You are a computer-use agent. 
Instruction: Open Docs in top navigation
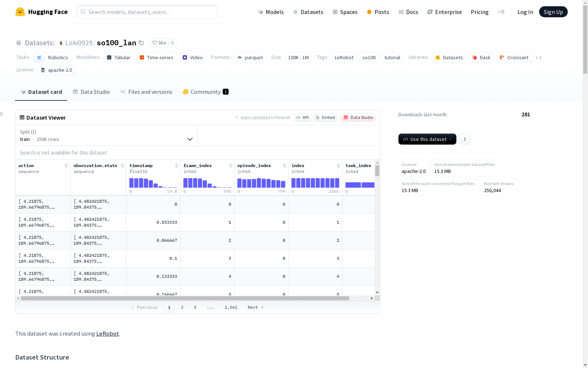(x=408, y=12)
